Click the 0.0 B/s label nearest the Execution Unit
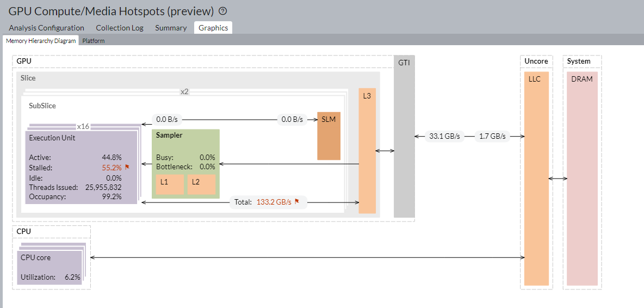Viewport: 644px width, 308px height. [167, 120]
